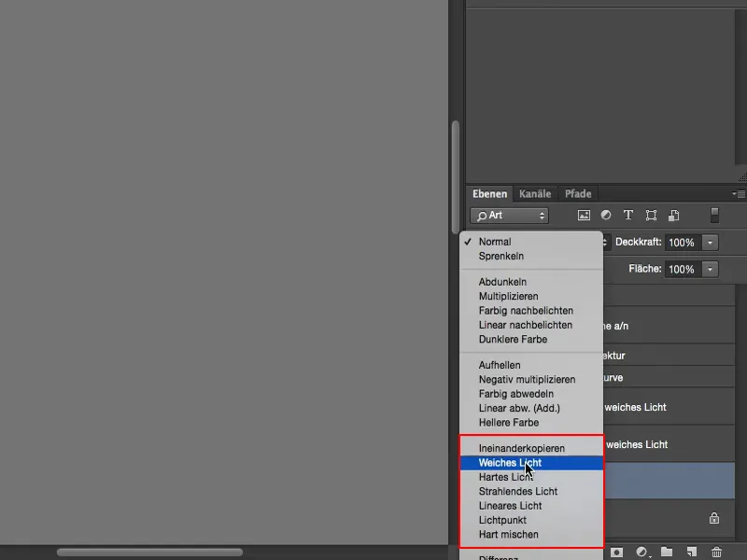Open the Fläche fill slider dropdown
This screenshot has height=560, width=747.
(710, 269)
